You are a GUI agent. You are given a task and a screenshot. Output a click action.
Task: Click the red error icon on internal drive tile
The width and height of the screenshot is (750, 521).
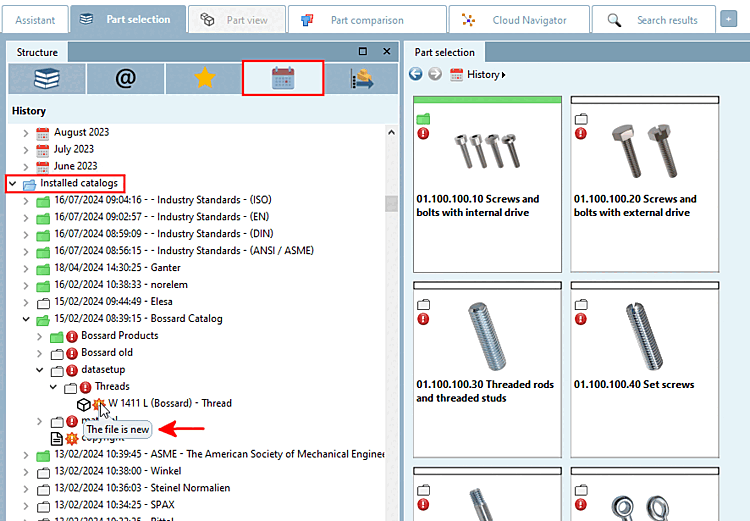click(423, 133)
